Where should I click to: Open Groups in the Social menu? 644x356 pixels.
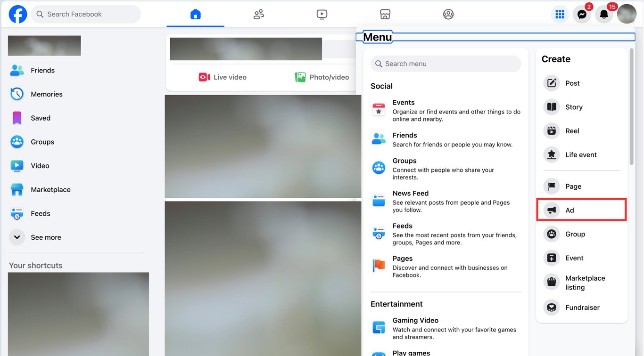coord(446,169)
